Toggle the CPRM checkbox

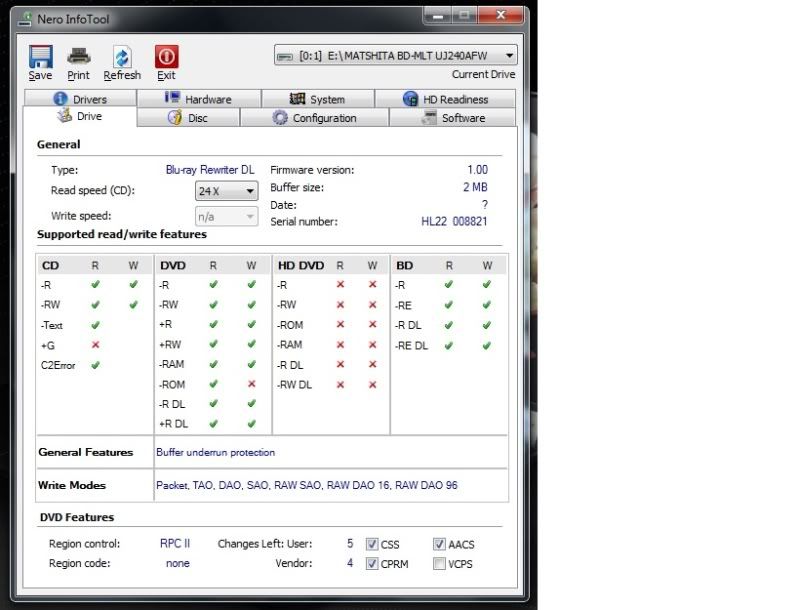click(x=372, y=564)
